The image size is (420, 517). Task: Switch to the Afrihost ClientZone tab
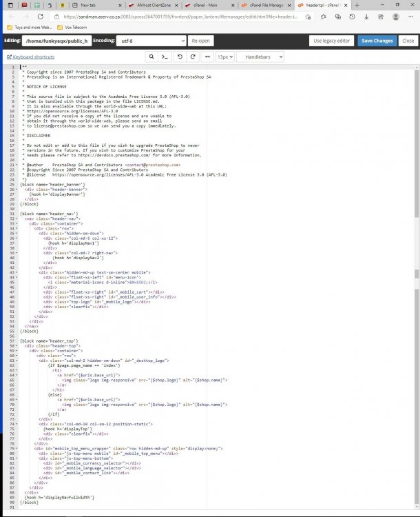point(153,6)
